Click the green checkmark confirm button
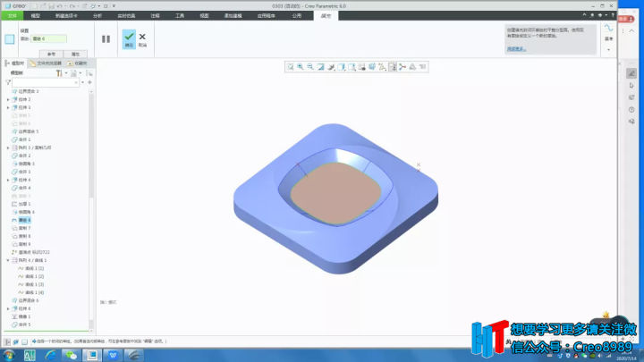Screen dimensions: 644x362 pyautogui.click(x=129, y=38)
